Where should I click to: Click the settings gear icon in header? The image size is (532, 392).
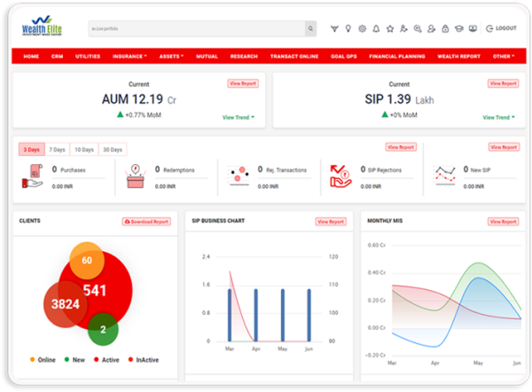(x=362, y=28)
